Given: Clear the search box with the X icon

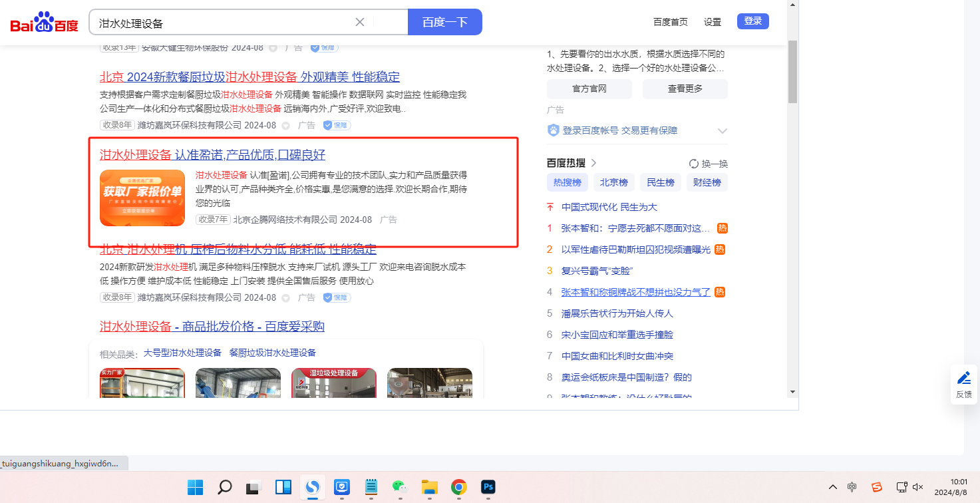Looking at the screenshot, I should [360, 22].
